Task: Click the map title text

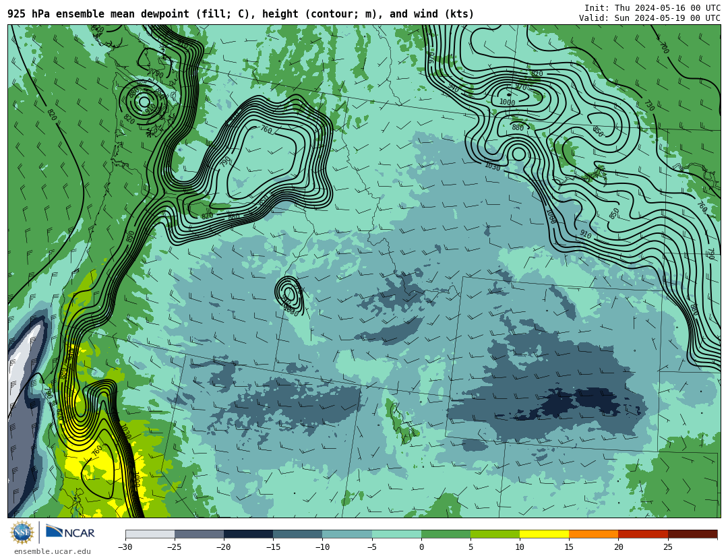Action: 241,14
